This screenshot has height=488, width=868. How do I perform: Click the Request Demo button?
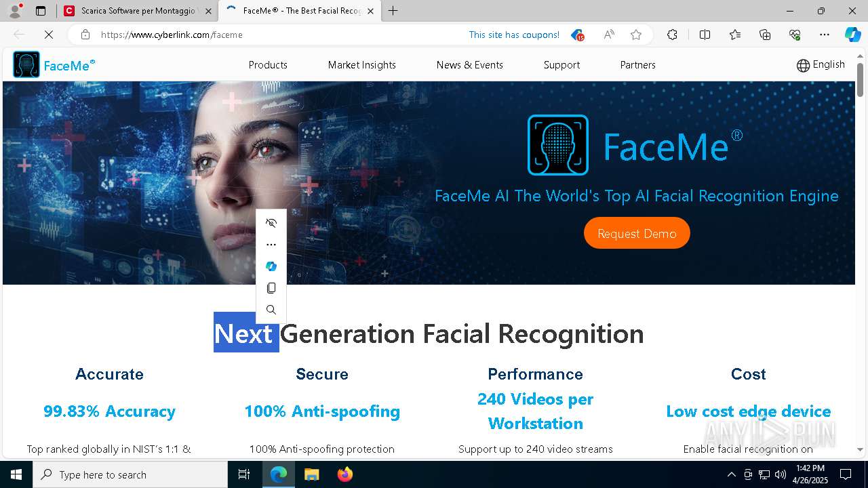click(x=637, y=233)
